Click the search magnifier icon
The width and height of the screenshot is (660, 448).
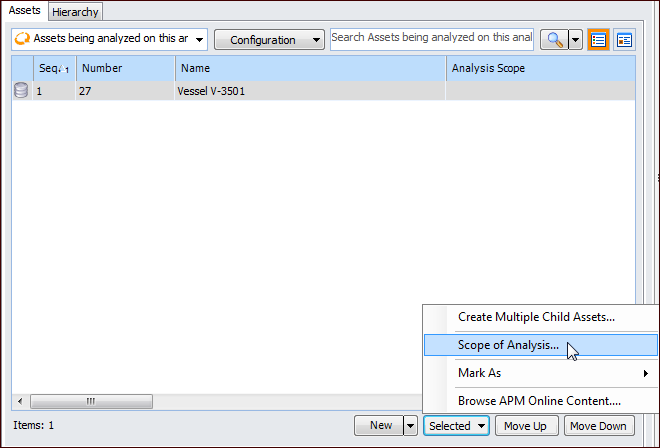(554, 40)
